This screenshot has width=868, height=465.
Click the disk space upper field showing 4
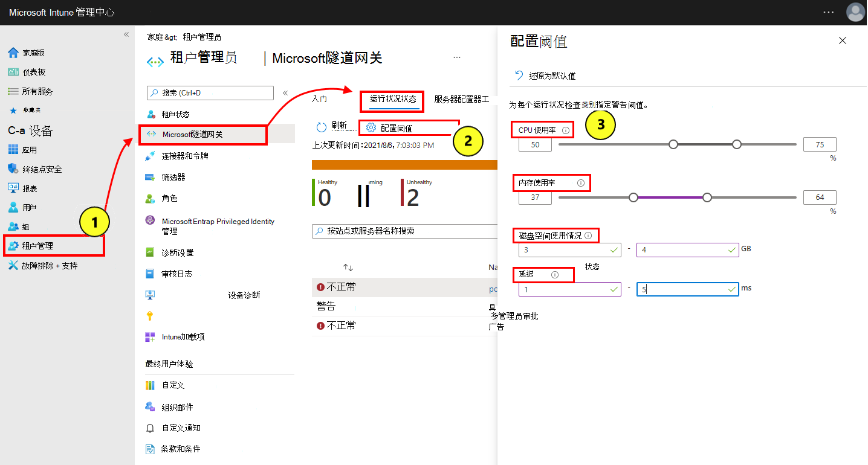[x=688, y=249]
